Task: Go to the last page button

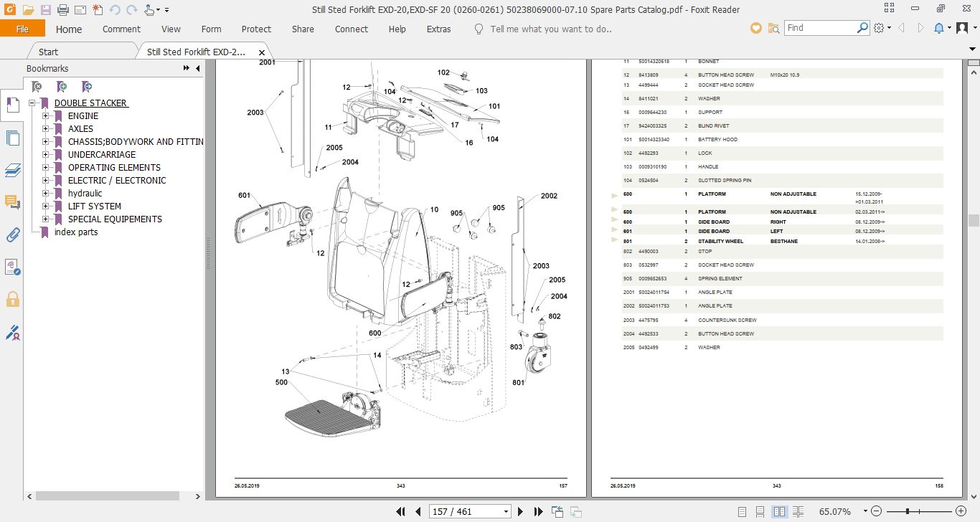Action: click(x=539, y=512)
